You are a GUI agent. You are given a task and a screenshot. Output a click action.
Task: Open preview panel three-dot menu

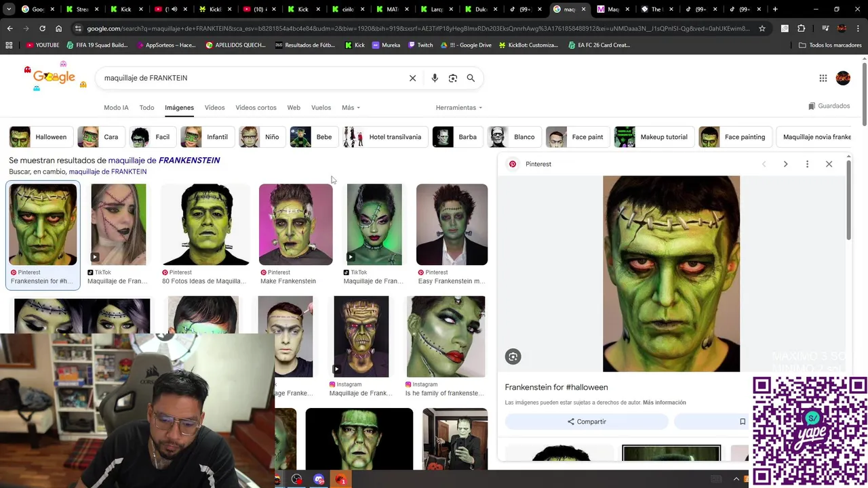coord(807,164)
